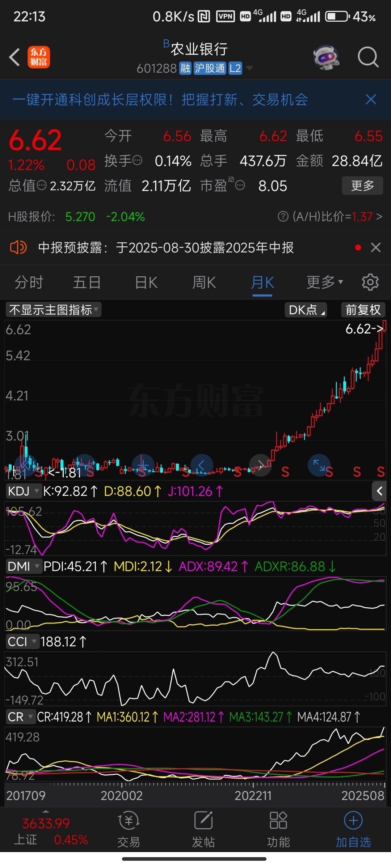
Task: Open the DK点 selector
Action: coord(306,310)
